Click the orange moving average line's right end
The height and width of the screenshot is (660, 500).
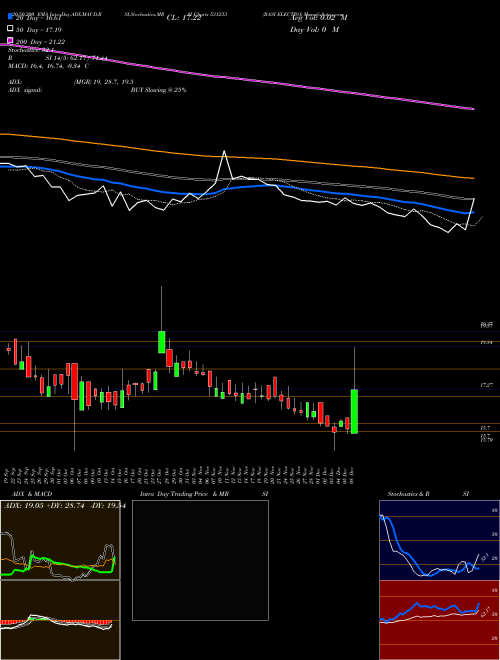click(473, 178)
